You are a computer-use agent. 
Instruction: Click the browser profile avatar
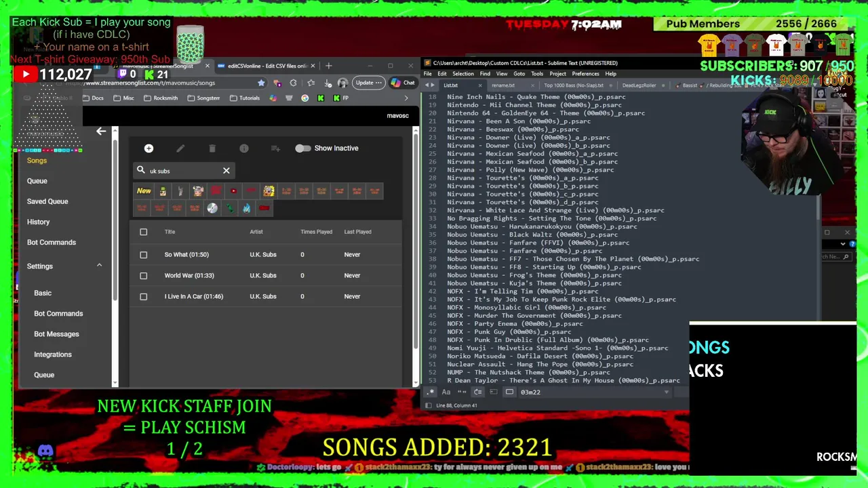[x=343, y=83]
